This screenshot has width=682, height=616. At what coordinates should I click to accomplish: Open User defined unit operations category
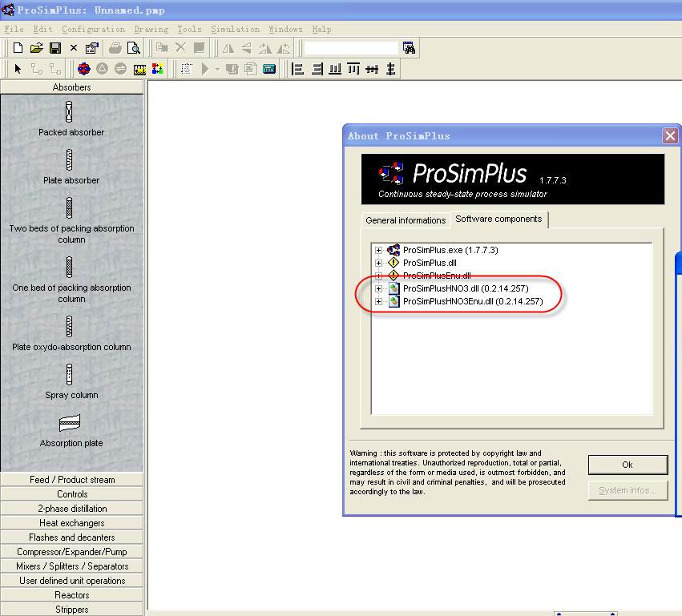point(72,580)
